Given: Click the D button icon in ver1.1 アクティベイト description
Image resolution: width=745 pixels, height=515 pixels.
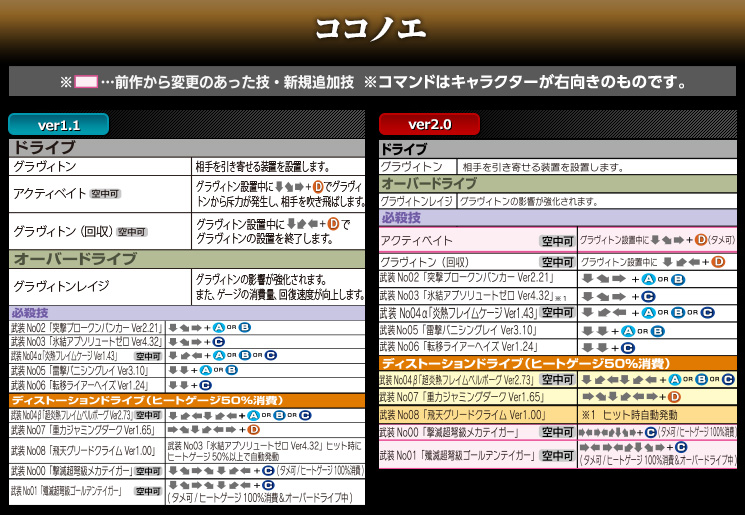Looking at the screenshot, I should click(x=318, y=187).
